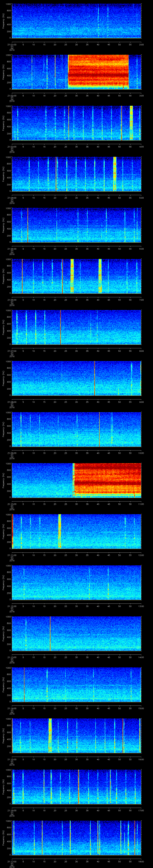
Task: Click the 21:13:00 start time label
Action: pyautogui.click(x=12, y=657)
